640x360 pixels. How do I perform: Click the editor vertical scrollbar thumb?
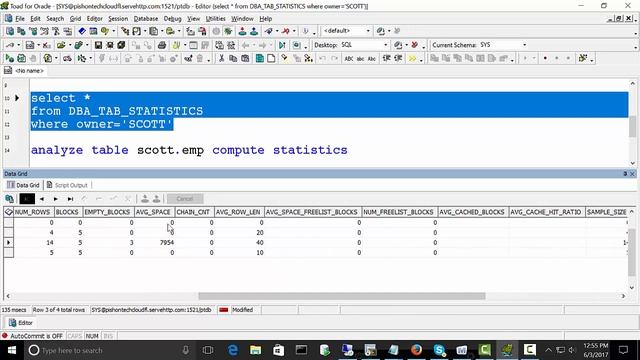pyautogui.click(x=632, y=126)
